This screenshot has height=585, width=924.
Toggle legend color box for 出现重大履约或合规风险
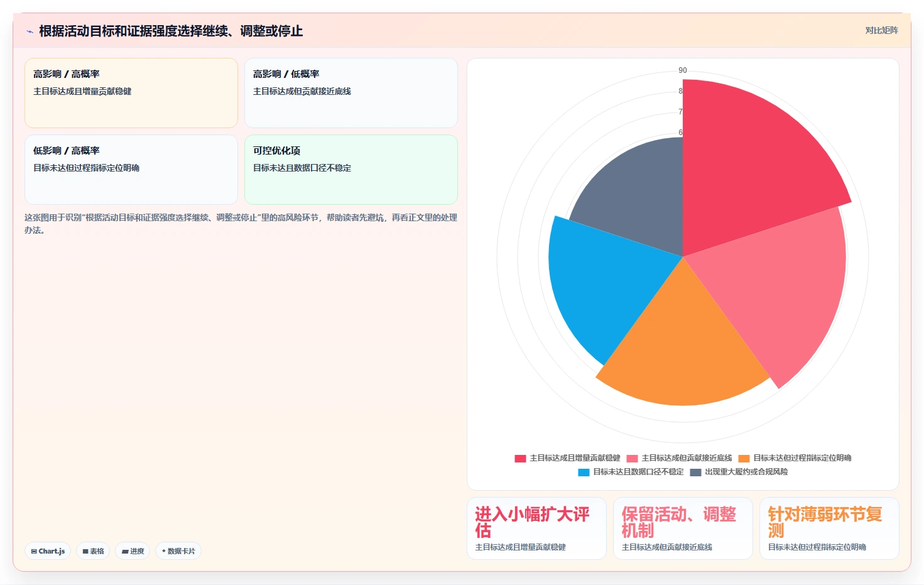point(695,472)
